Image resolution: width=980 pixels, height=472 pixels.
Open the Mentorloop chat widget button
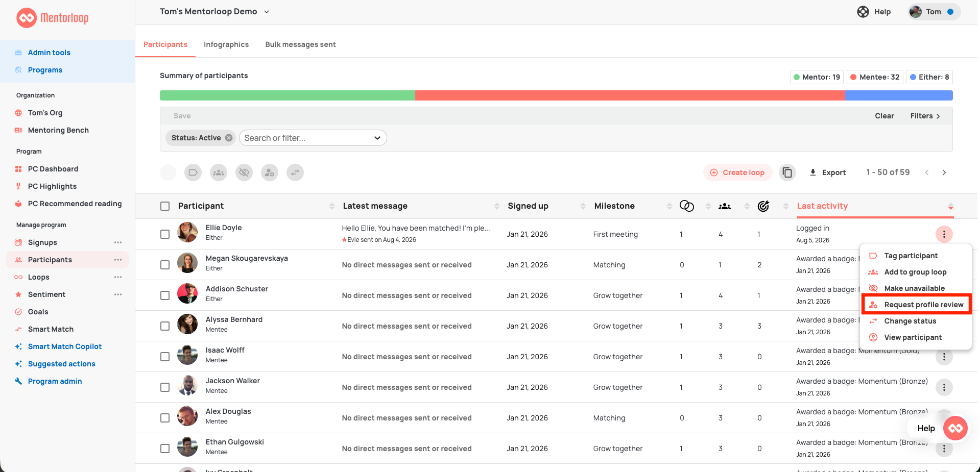pyautogui.click(x=956, y=428)
